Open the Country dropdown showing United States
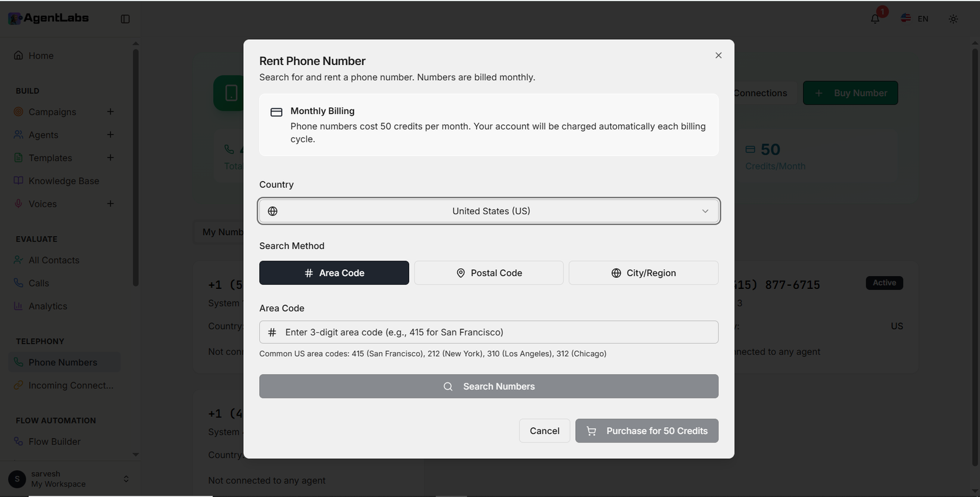This screenshot has width=980, height=497. [x=488, y=211]
